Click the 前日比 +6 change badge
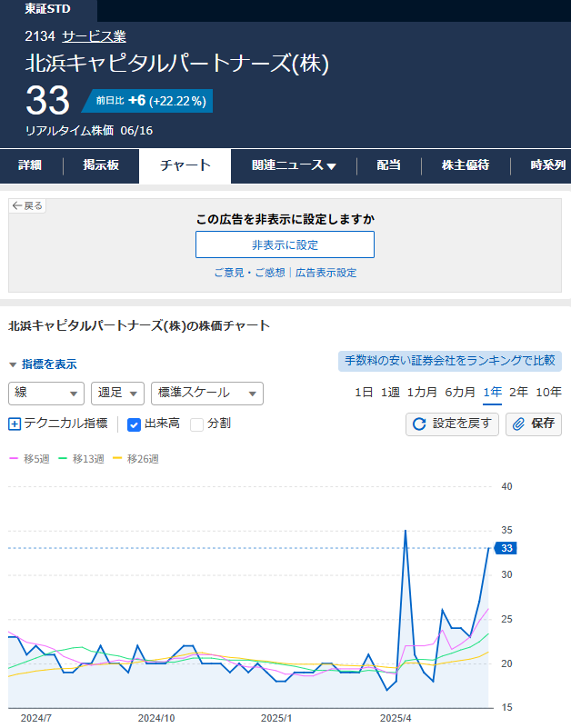The width and height of the screenshot is (571, 728). 147,101
